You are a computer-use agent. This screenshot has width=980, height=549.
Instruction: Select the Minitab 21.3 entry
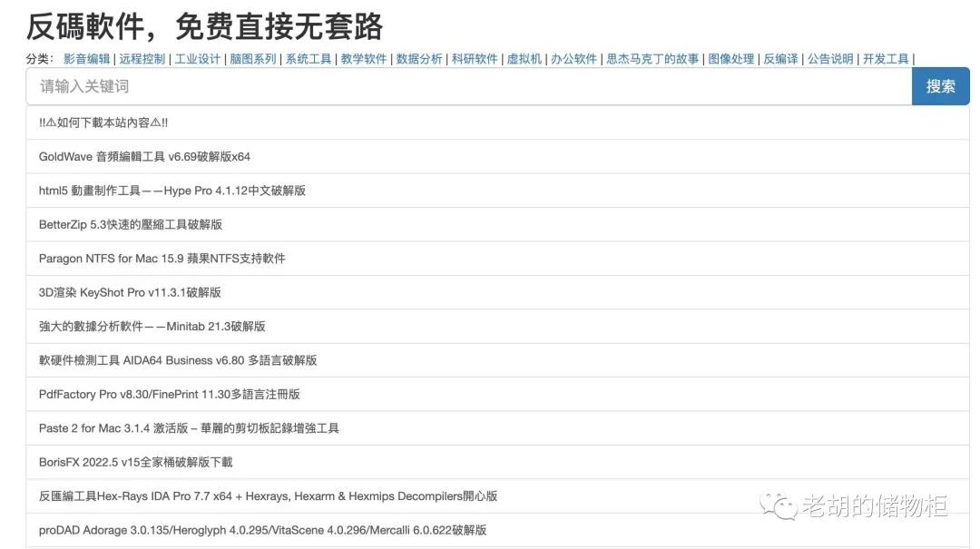click(x=497, y=327)
